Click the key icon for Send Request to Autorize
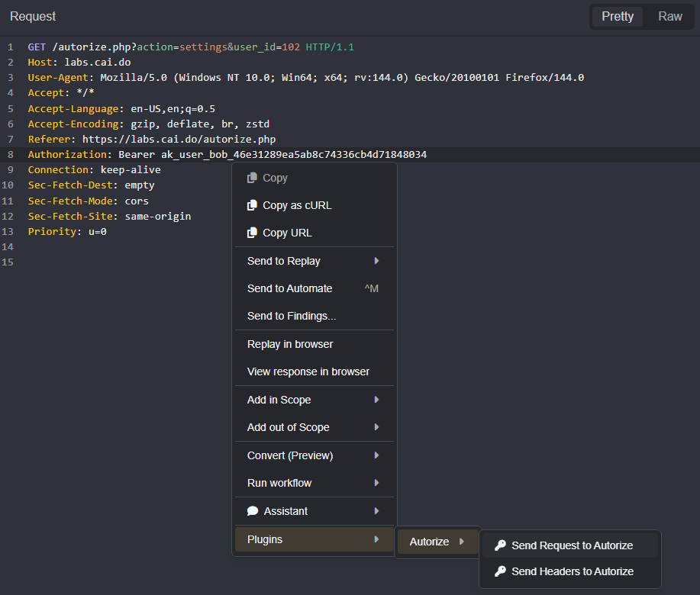Screen dimensions: 700x595 500,545
